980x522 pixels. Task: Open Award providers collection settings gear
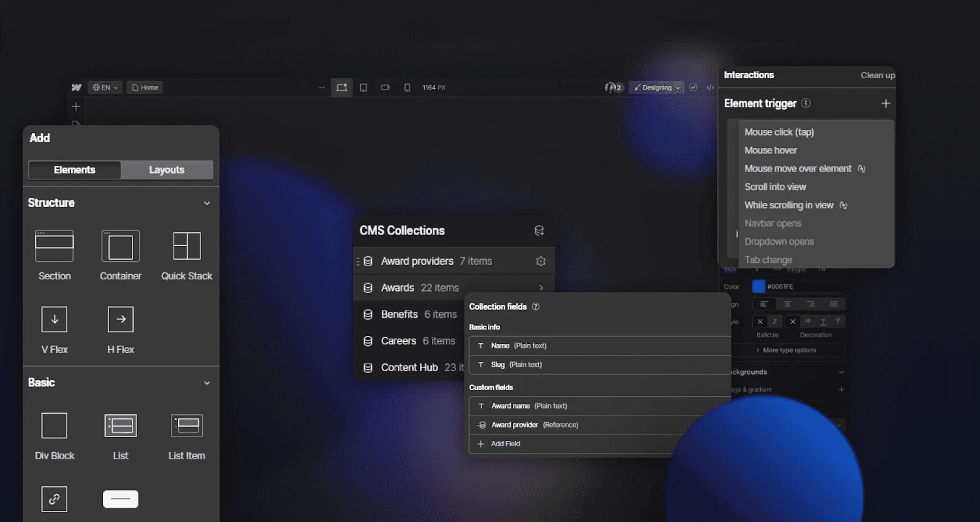pos(540,260)
